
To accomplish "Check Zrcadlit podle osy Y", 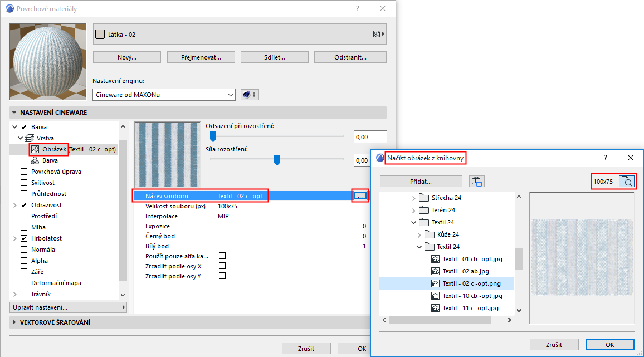I will [x=222, y=276].
